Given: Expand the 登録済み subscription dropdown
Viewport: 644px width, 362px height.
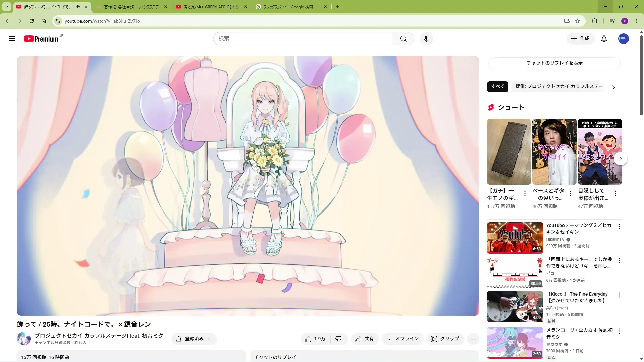Looking at the screenshot, I should pyautogui.click(x=194, y=339).
